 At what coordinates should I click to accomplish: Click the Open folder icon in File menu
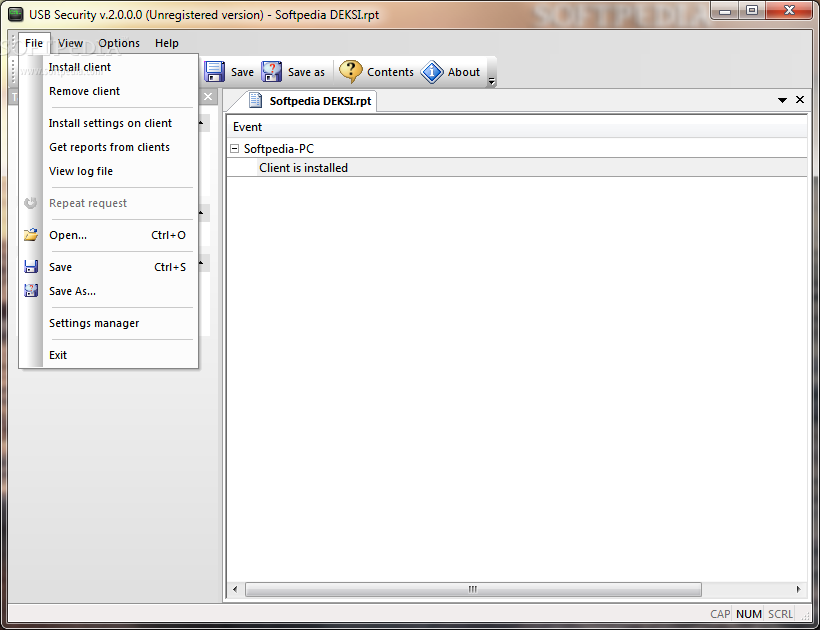tap(31, 235)
